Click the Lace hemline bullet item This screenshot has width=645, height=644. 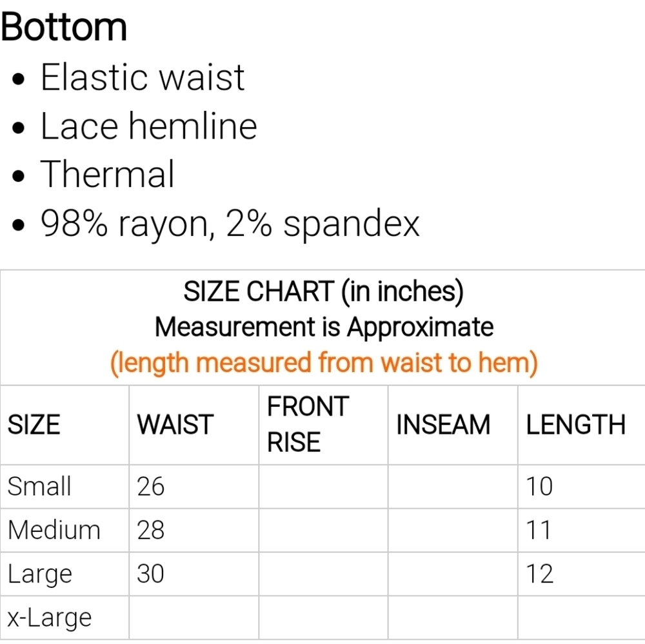click(x=148, y=126)
